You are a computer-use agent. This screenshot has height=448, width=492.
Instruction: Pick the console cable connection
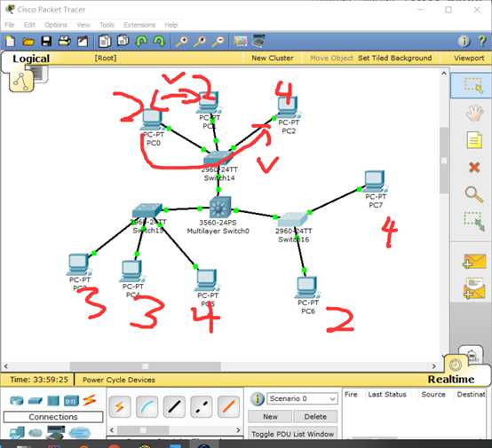pos(147,406)
